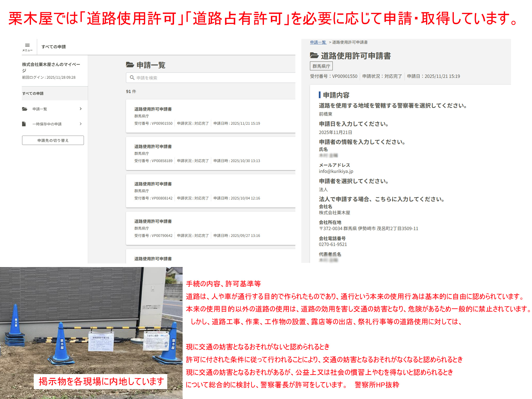532x399 pixels.
Task: Expand the 申請一覧 sidebar chevron
Action: click(81, 109)
